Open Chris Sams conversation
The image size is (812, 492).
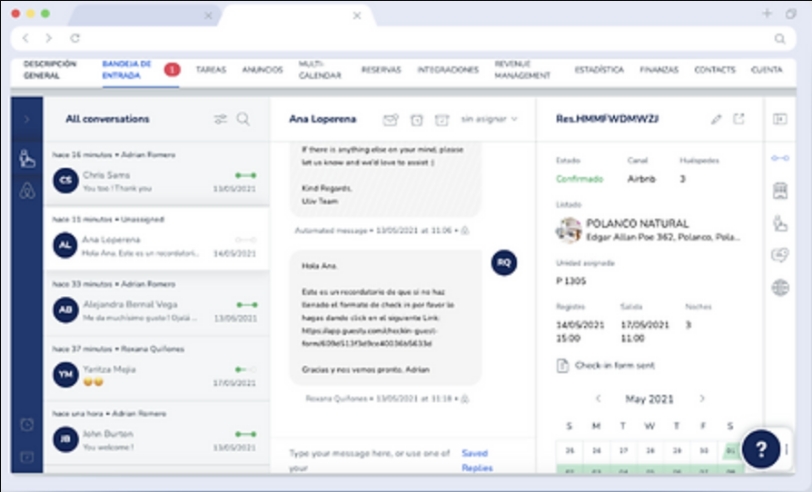tap(155, 181)
